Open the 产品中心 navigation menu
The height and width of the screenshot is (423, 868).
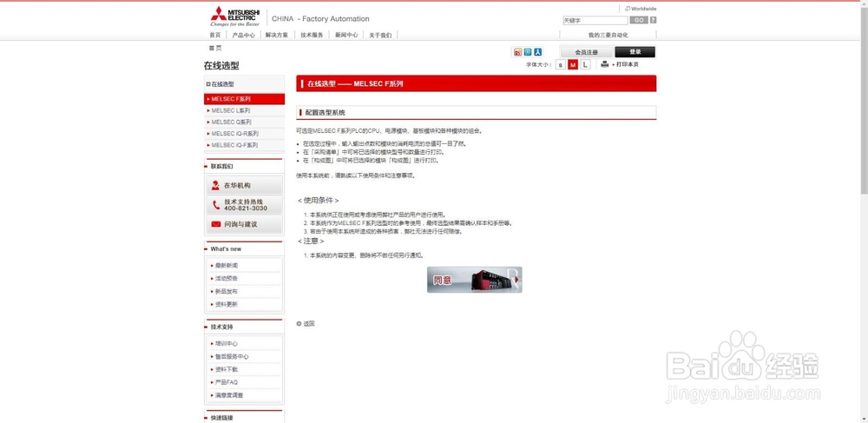point(244,35)
